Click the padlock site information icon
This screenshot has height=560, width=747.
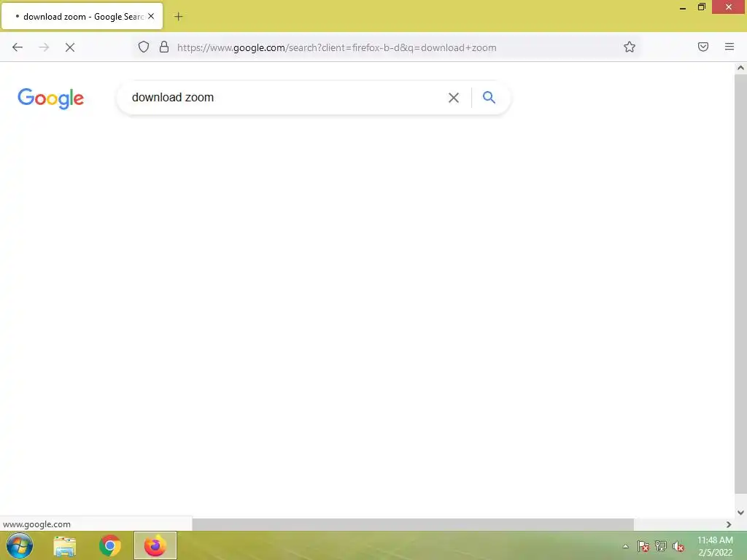click(164, 47)
